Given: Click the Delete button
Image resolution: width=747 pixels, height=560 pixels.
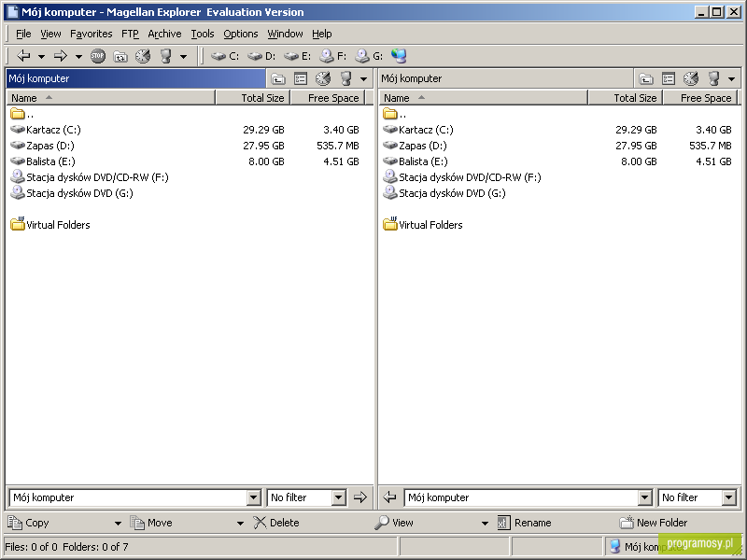Looking at the screenshot, I should point(276,523).
